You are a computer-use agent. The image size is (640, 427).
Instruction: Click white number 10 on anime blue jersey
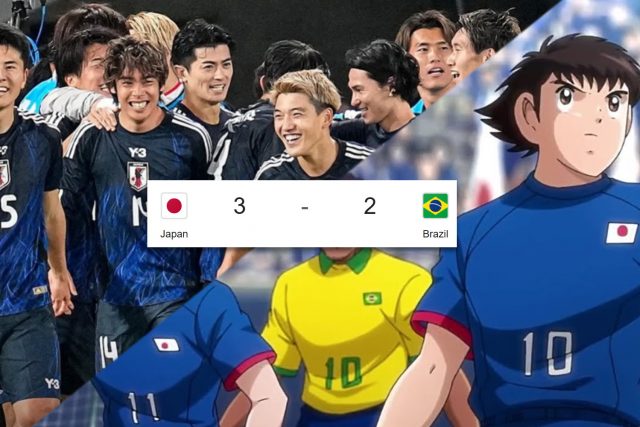tap(548, 354)
